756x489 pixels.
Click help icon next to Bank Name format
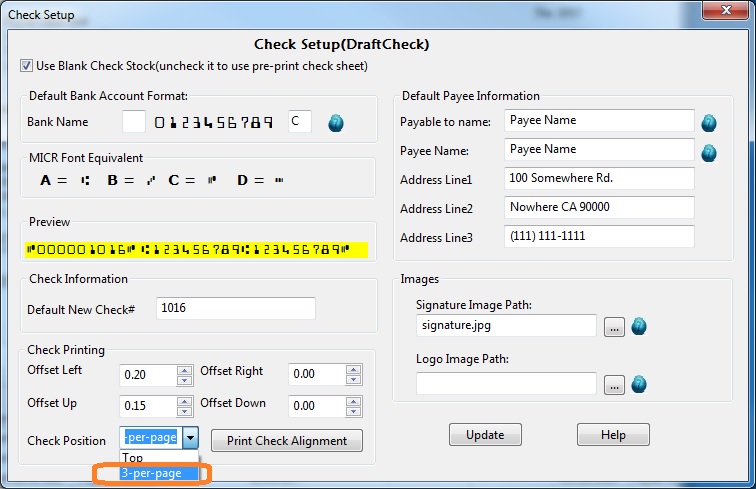(337, 123)
